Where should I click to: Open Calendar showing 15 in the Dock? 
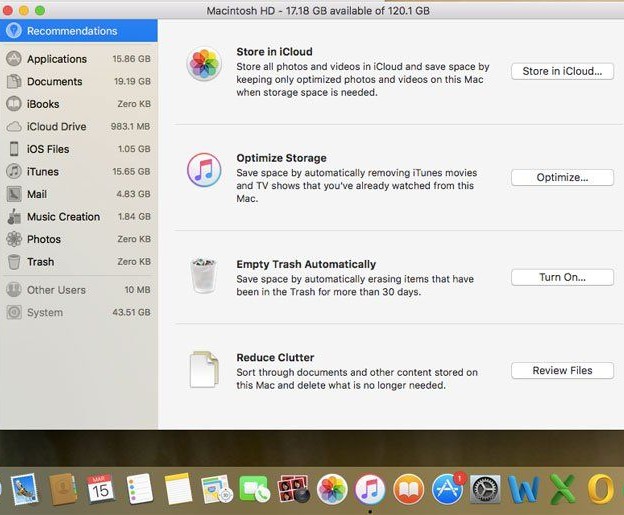[100, 489]
